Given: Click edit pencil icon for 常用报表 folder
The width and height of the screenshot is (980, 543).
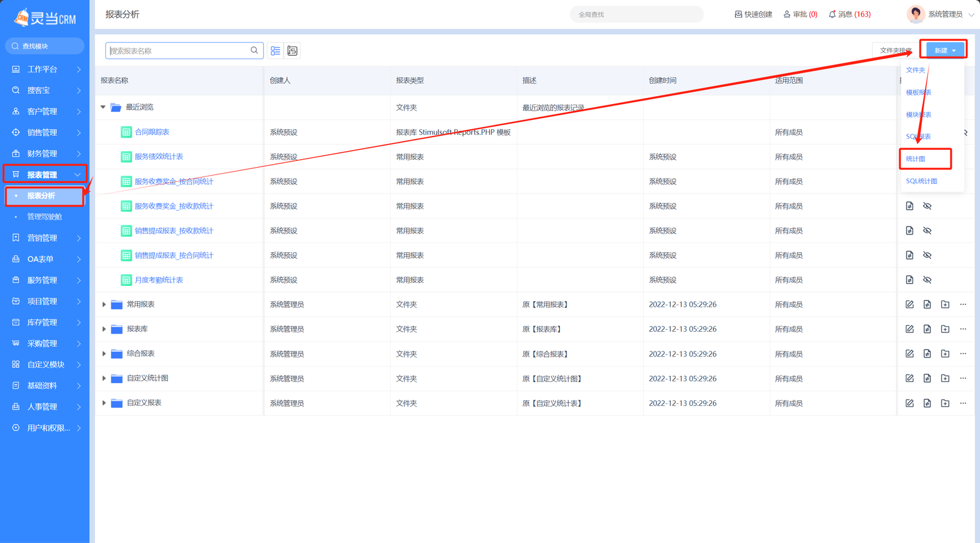Looking at the screenshot, I should (x=910, y=304).
